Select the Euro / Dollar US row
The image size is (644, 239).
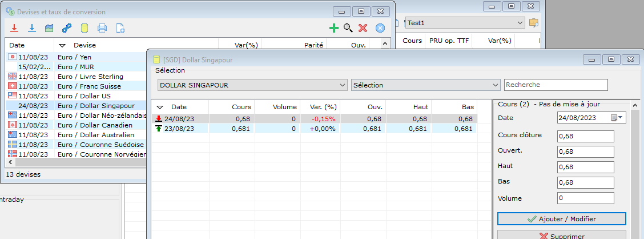(x=77, y=96)
